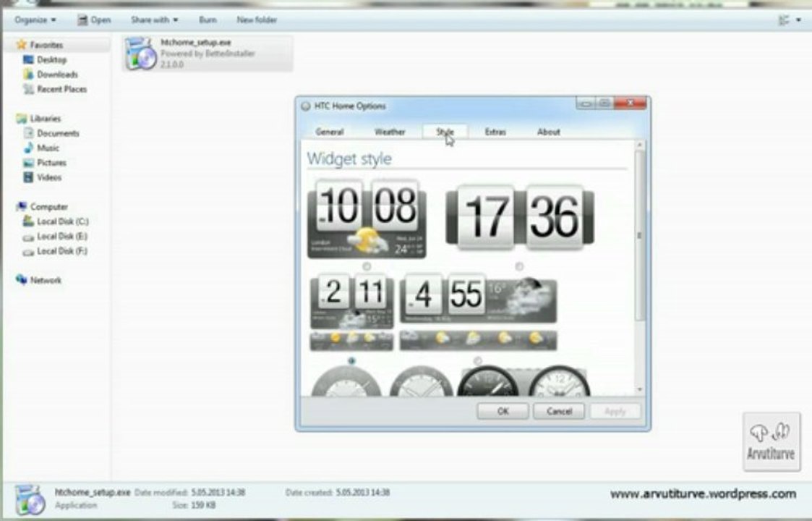812x521 pixels.
Task: Click the Downloads folder icon in sidebar
Action: 28,74
